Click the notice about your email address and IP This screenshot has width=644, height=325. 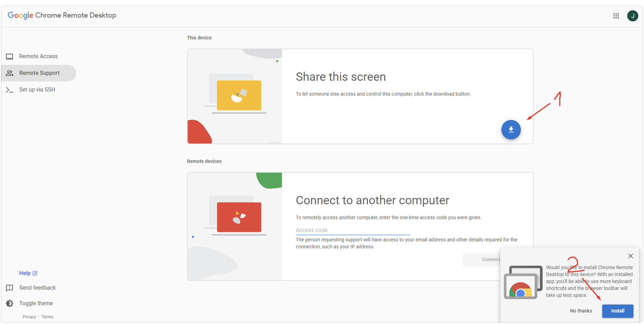(406, 243)
